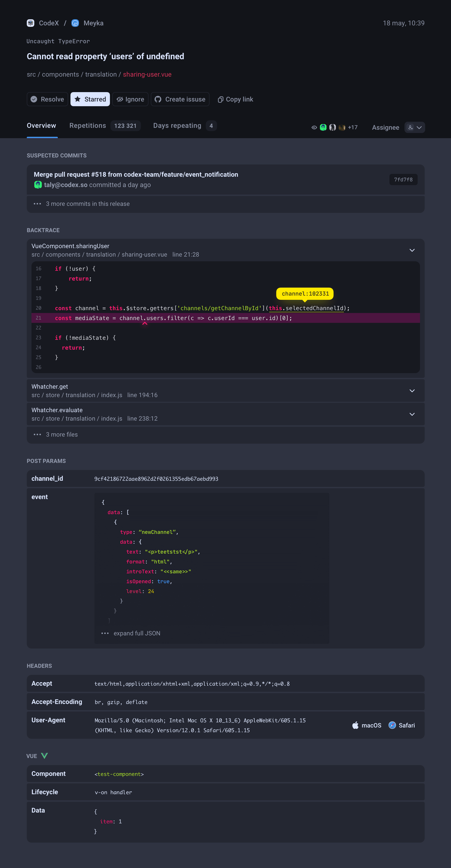
Task: Click the CodeX workspace logo icon
Action: coord(30,23)
